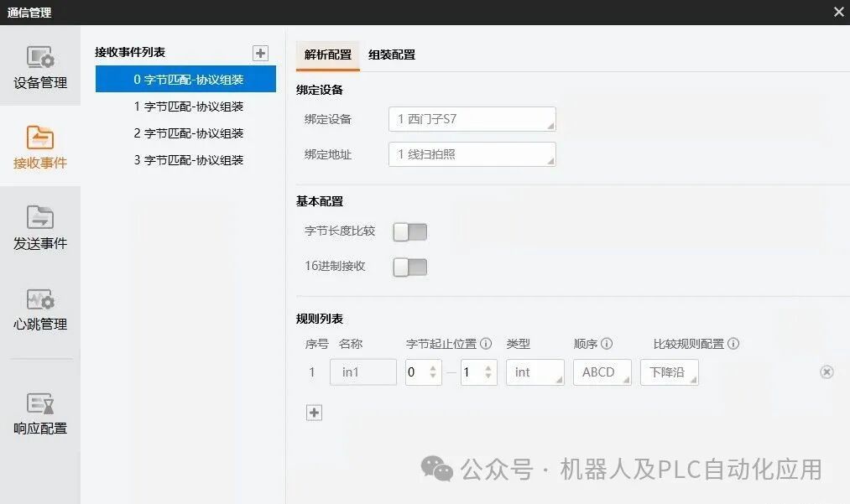Select the 接收事件 sidebar icon
The height and width of the screenshot is (504, 850).
(40, 148)
